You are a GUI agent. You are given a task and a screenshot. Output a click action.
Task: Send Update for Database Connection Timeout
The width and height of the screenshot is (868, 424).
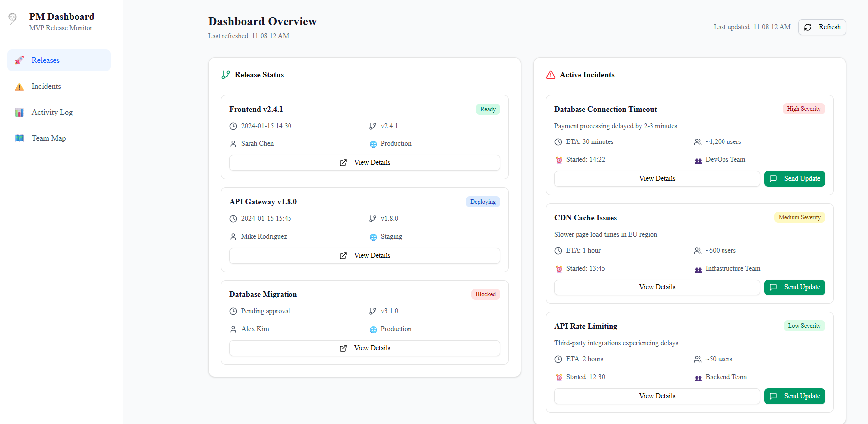coord(794,179)
